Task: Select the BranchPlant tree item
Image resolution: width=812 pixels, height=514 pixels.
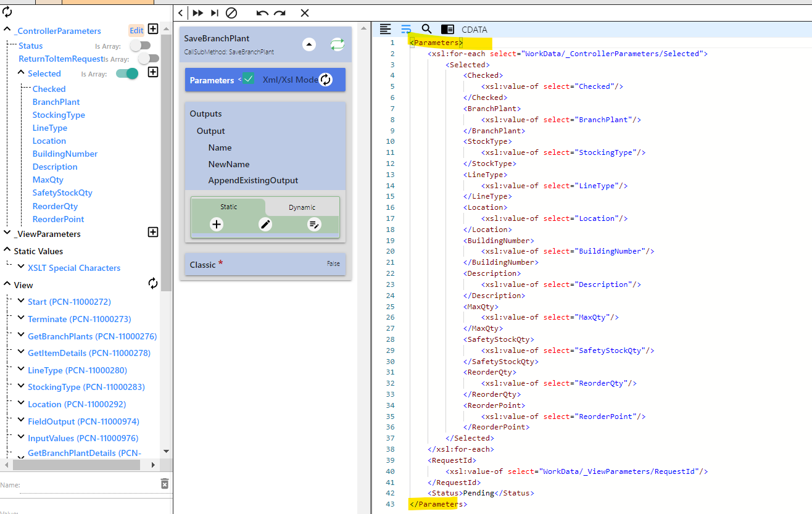Action: [x=56, y=102]
